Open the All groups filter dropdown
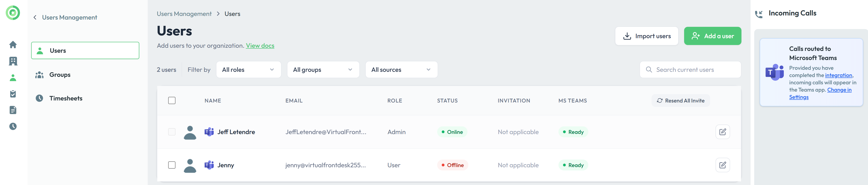The height and width of the screenshot is (185, 868). 323,70
